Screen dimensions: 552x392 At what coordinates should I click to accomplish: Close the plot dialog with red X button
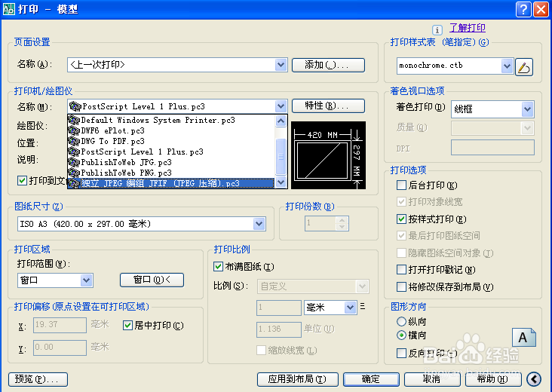(x=541, y=10)
